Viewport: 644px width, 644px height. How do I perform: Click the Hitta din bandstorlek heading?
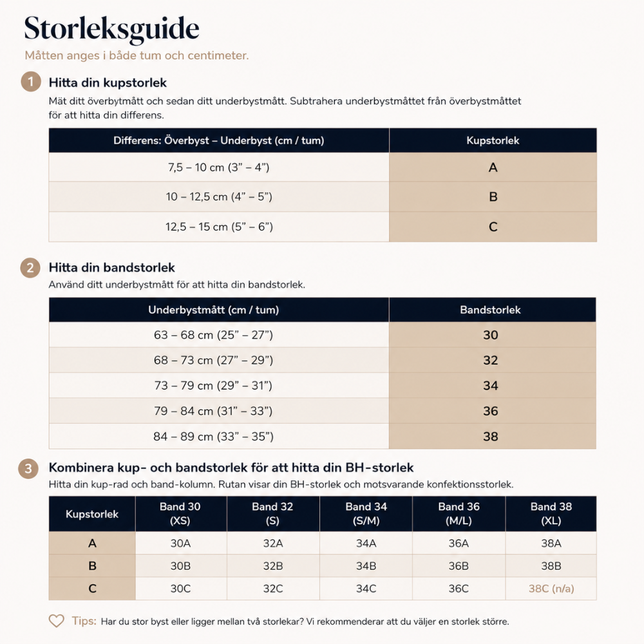[x=111, y=267]
